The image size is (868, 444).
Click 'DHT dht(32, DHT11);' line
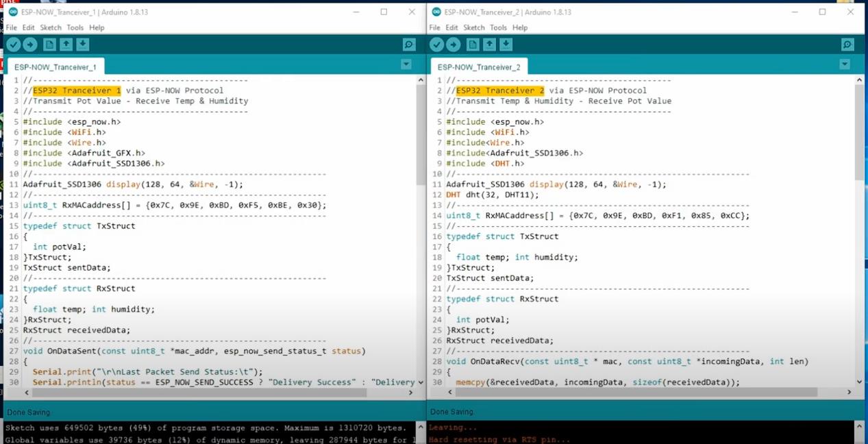coord(493,195)
